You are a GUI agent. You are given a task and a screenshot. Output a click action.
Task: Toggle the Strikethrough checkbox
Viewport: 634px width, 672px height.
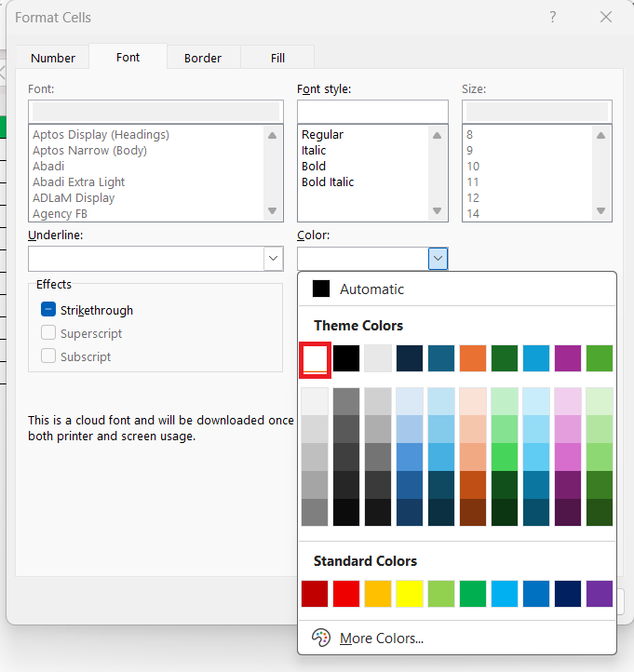point(48,309)
